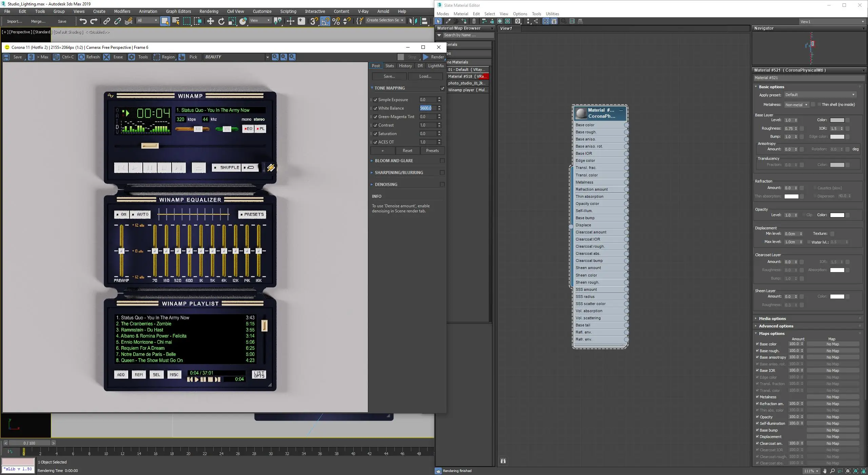Image resolution: width=868 pixels, height=475 pixels.
Task: Open the Apply preset dropdown
Action: [x=820, y=95]
